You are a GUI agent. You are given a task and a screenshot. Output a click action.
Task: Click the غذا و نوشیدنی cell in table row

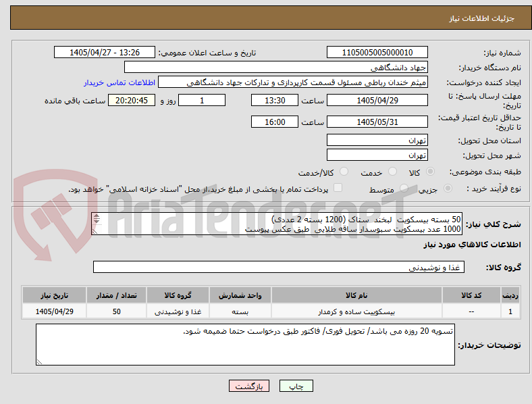point(178,311)
